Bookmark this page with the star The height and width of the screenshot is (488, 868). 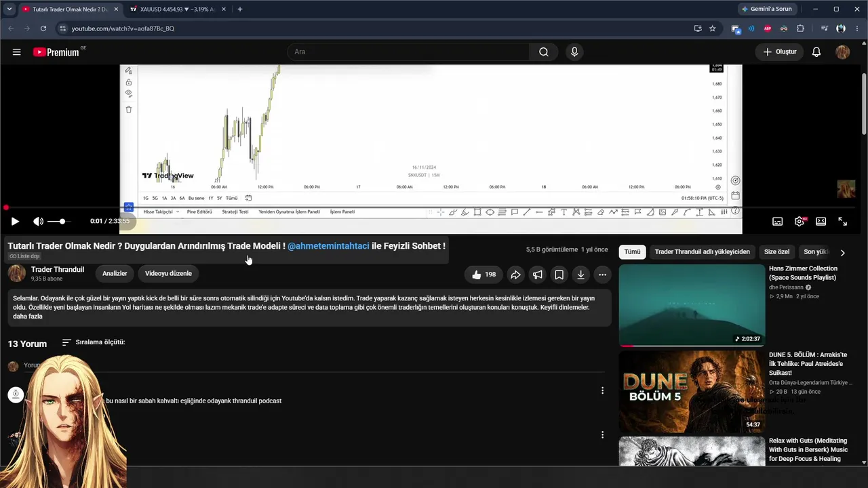(x=712, y=28)
